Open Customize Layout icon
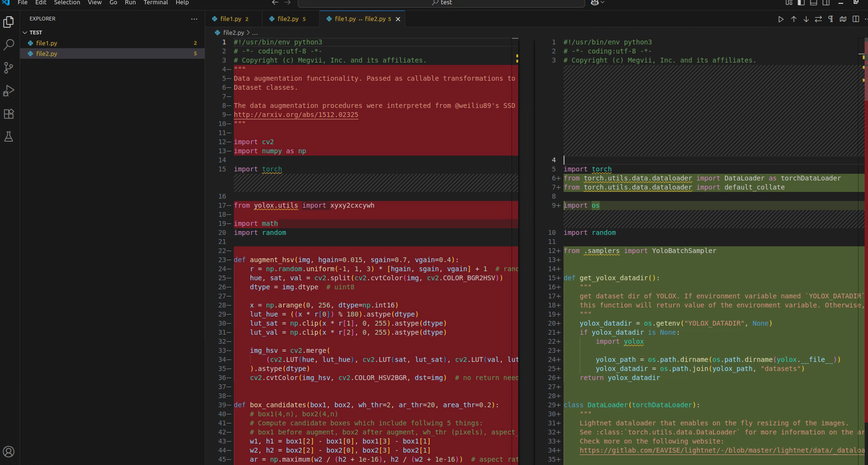868x465 pixels. [x=789, y=2]
